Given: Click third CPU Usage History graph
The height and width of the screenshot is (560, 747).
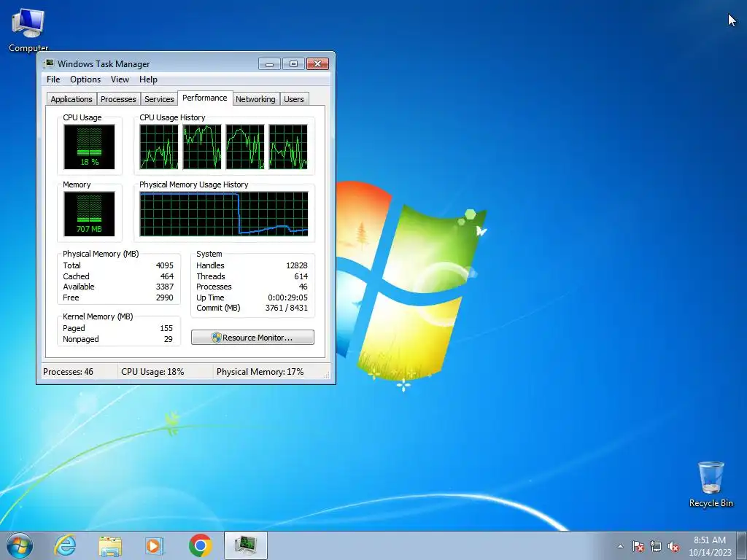Looking at the screenshot, I should [245, 147].
